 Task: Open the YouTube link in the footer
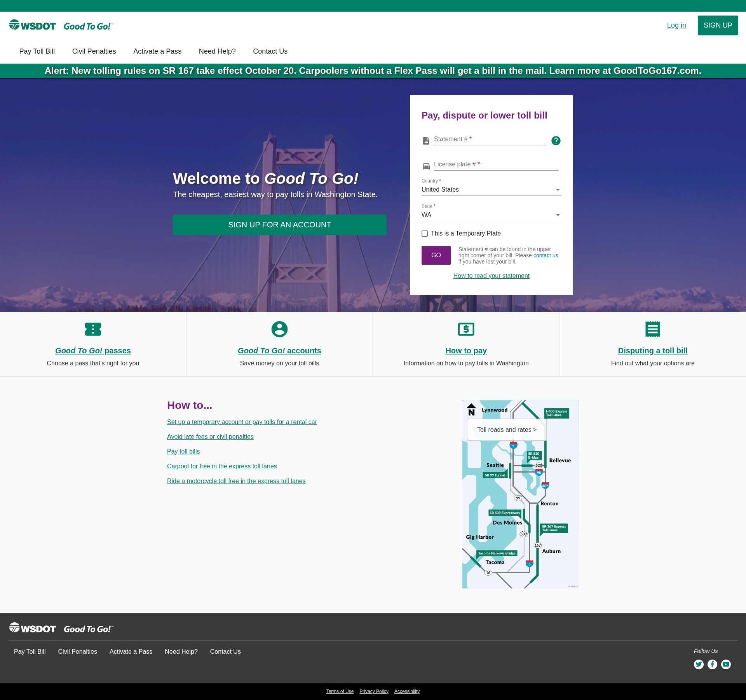click(x=726, y=664)
